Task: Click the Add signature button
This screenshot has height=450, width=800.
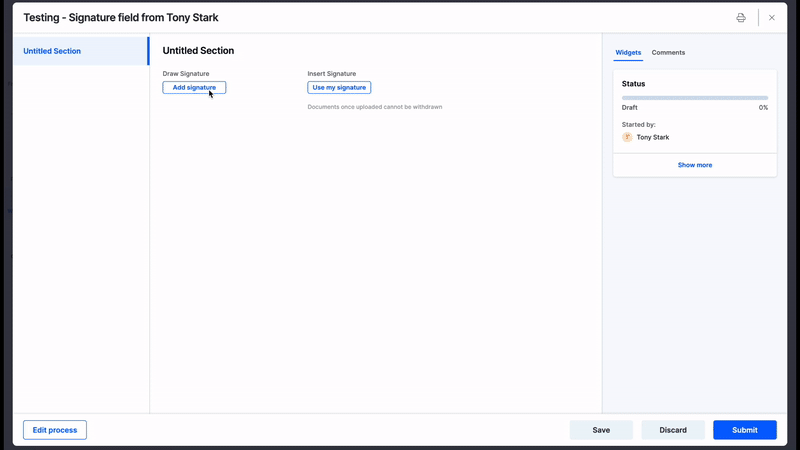Action: tap(194, 88)
